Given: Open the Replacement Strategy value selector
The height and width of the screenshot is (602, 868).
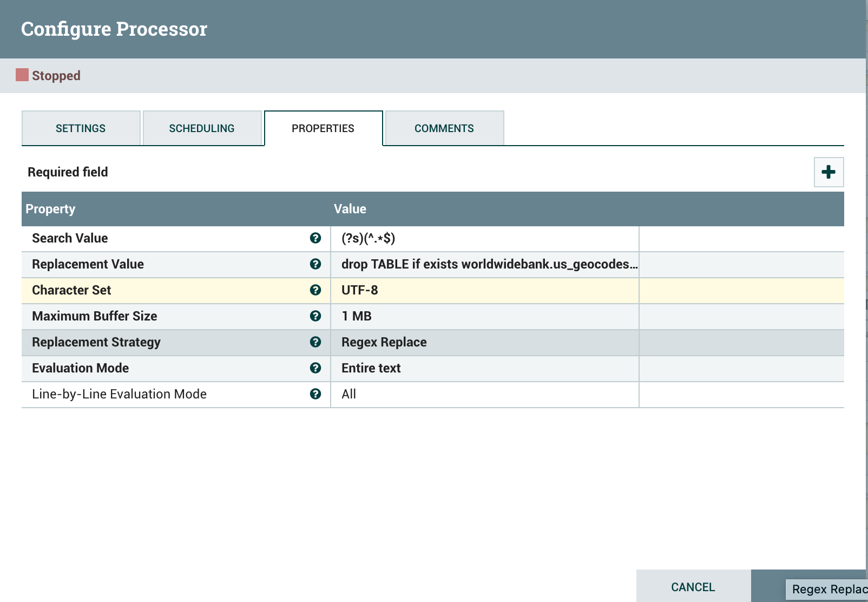Looking at the screenshot, I should click(x=484, y=342).
